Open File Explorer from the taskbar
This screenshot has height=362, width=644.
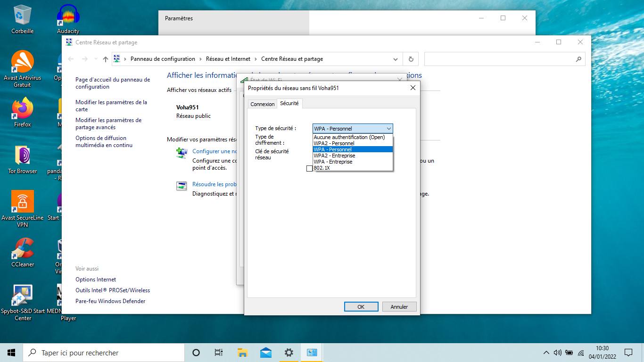point(242,353)
